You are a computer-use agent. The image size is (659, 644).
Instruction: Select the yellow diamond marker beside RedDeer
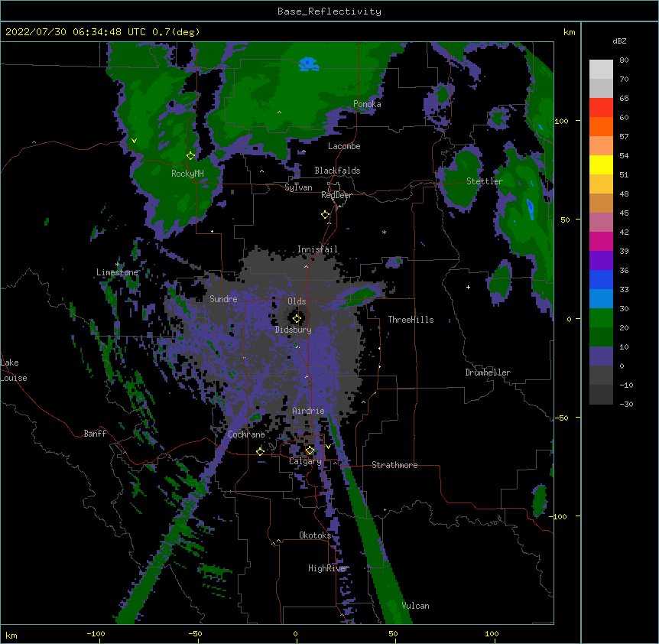pos(325,215)
